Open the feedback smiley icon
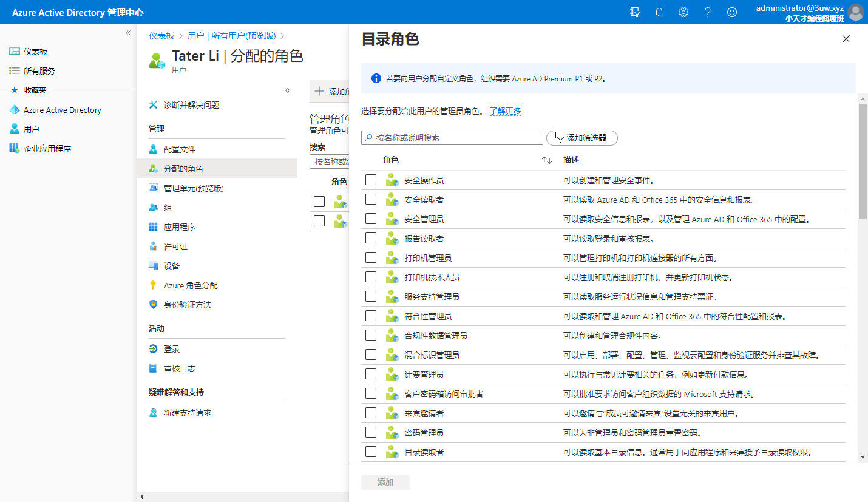This screenshot has width=868, height=502. tap(732, 12)
